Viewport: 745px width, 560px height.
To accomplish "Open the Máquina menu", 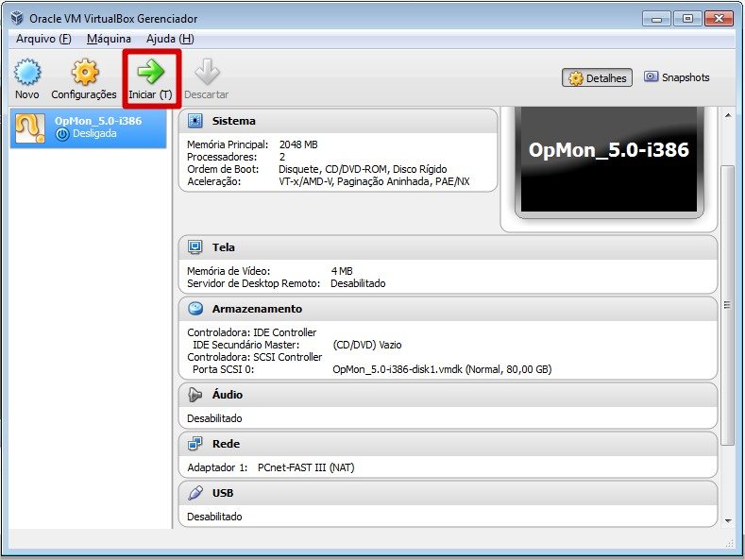I will [x=109, y=39].
